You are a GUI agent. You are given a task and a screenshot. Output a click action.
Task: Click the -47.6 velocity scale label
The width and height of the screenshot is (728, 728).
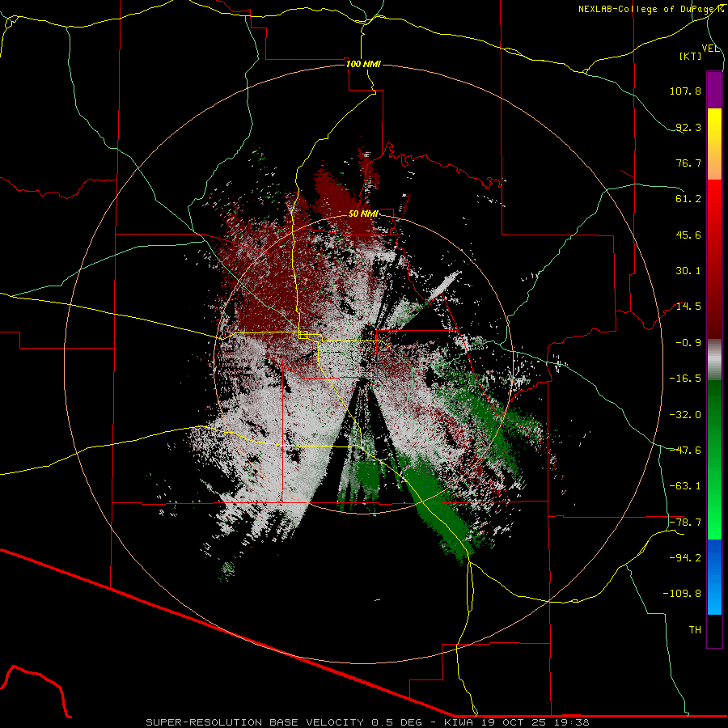click(685, 451)
